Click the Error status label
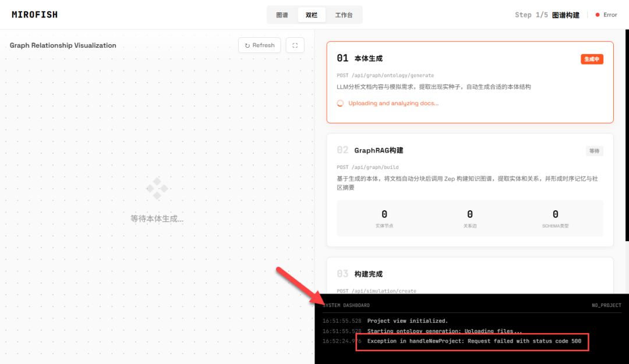This screenshot has height=364, width=629. pos(610,15)
